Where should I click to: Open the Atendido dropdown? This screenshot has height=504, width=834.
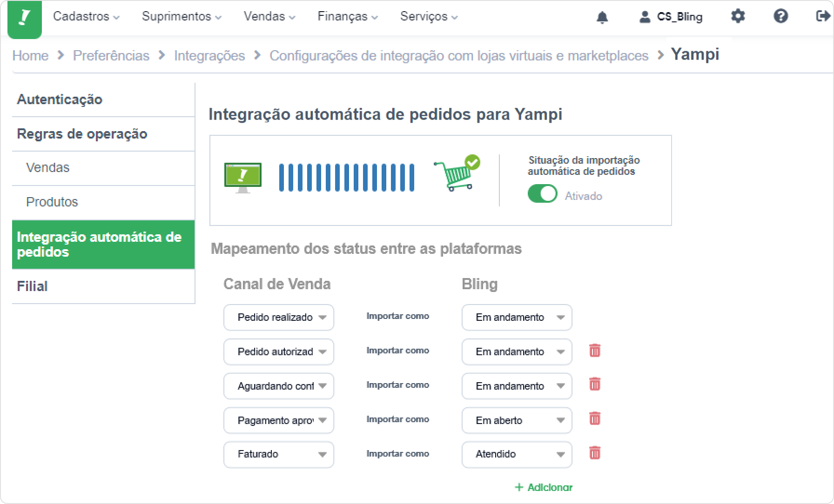tap(517, 454)
